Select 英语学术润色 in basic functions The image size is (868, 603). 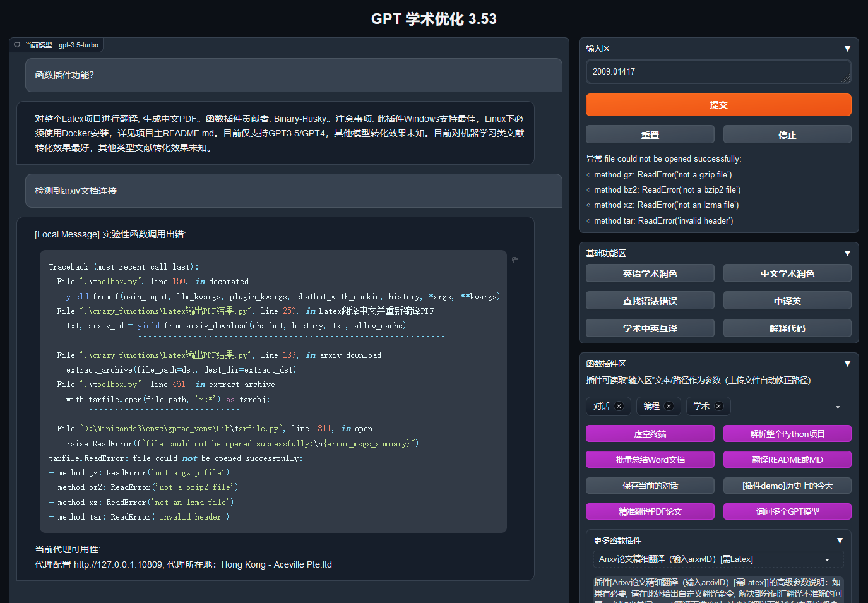tap(650, 273)
